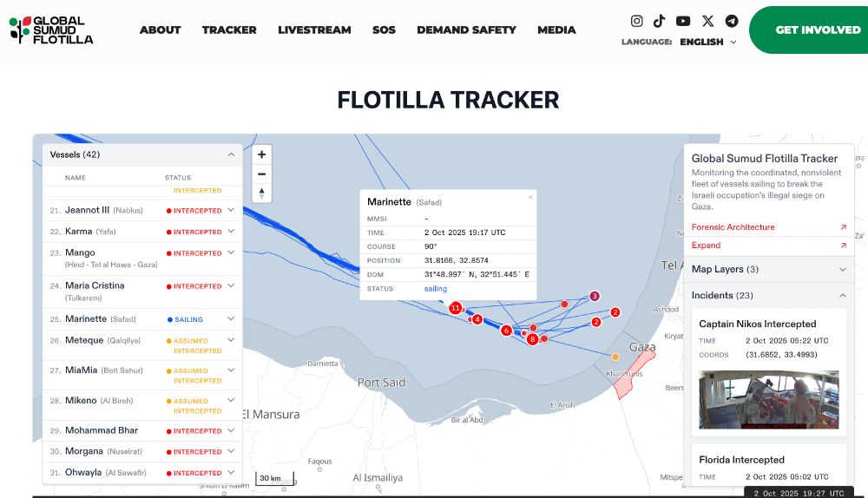
Task: Click the position value 31.8166, 32.8574
Action: (457, 260)
